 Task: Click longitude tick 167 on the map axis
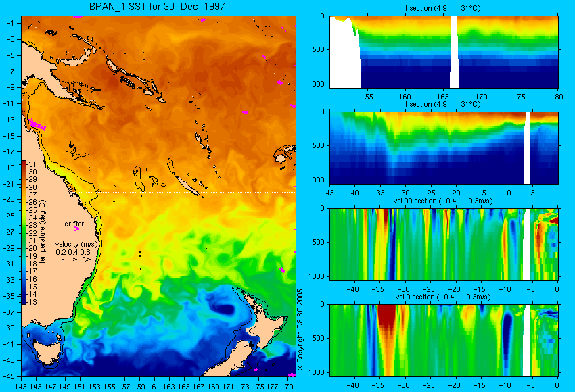tap(198, 386)
